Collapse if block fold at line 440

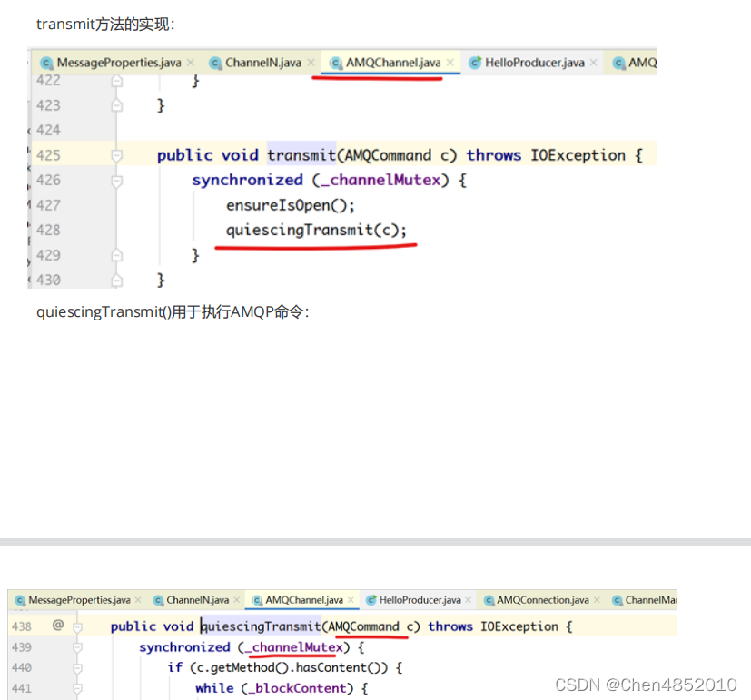click(77, 668)
